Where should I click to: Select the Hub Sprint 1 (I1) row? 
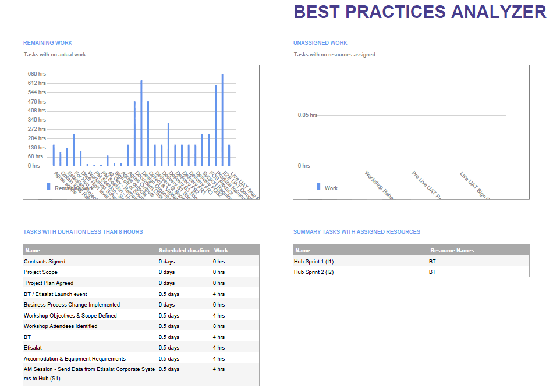314,262
